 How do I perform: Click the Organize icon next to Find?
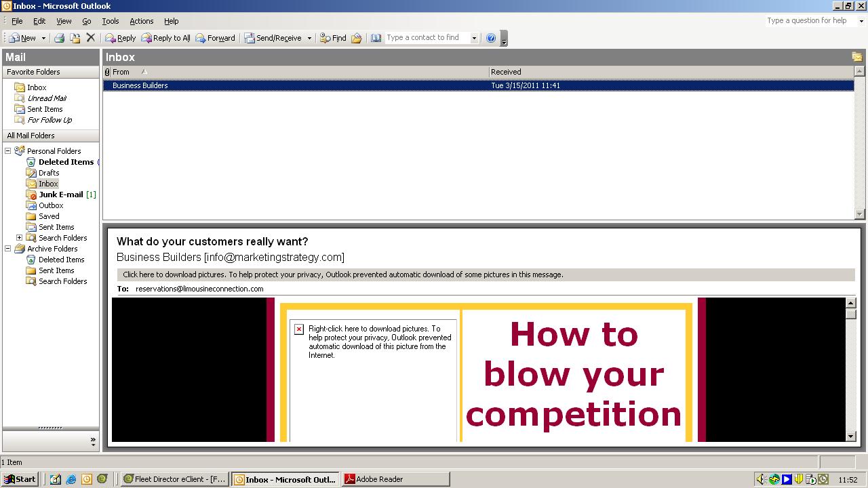(357, 38)
